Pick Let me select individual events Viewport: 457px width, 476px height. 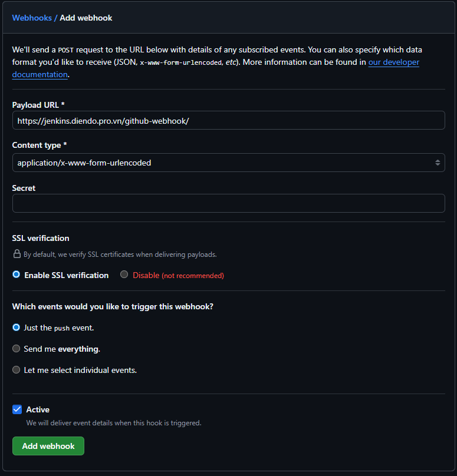click(x=17, y=370)
